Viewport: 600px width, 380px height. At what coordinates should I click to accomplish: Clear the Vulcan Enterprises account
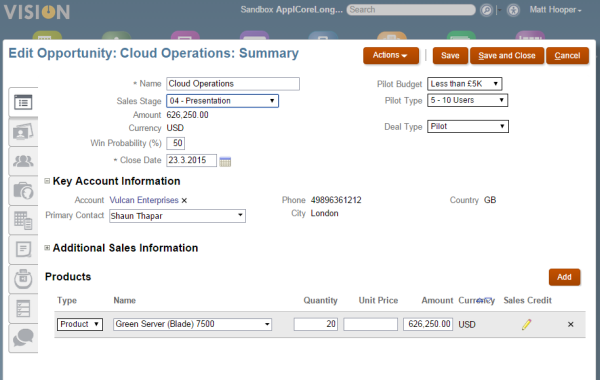coord(184,201)
